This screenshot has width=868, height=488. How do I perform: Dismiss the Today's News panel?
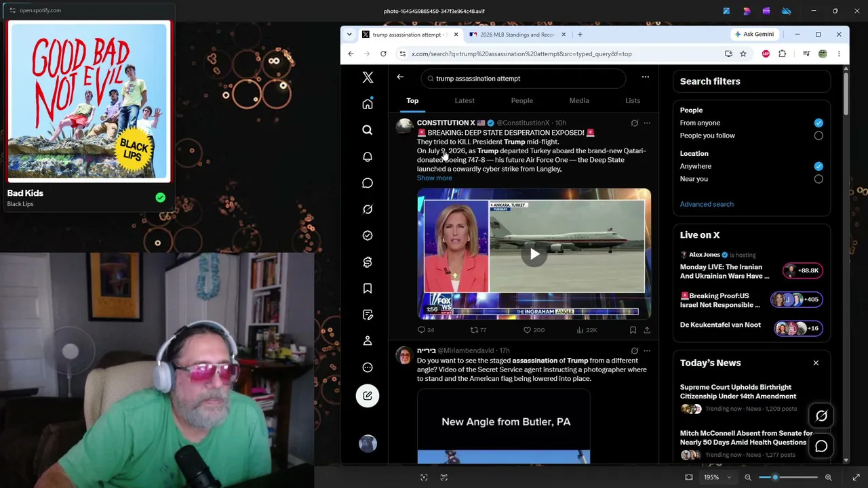pyautogui.click(x=816, y=363)
